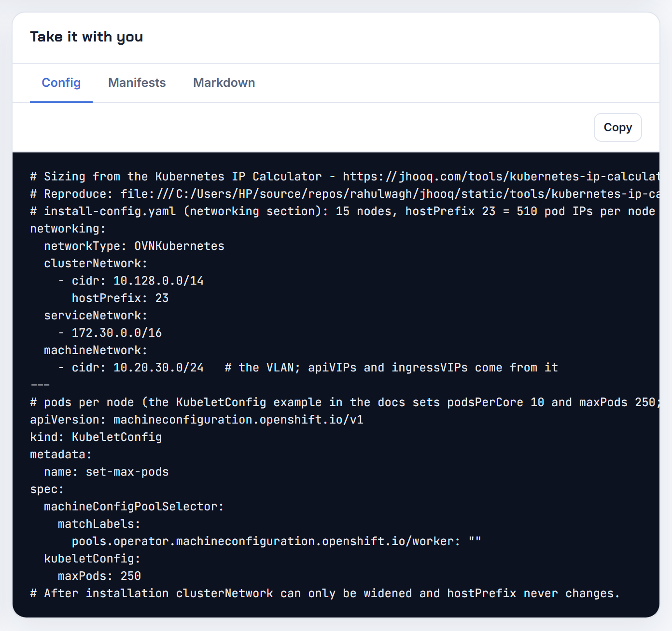672x631 pixels.
Task: Click the 'kind: KubeletConfig' line
Action: click(x=96, y=437)
